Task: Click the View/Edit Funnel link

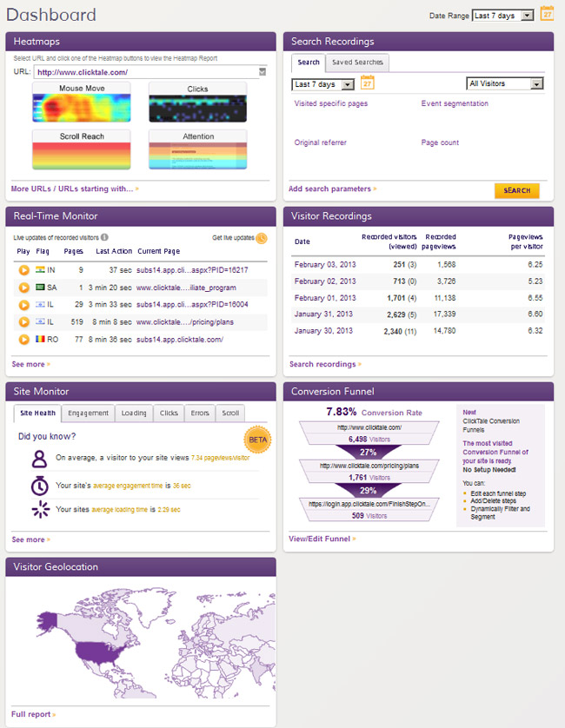Action: coord(321,539)
